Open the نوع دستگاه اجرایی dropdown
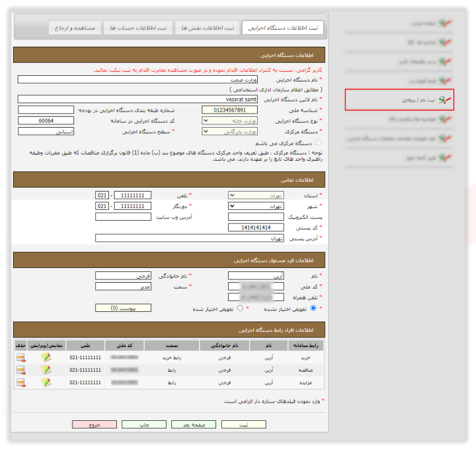Screen dimensions: 476x451 [x=230, y=120]
